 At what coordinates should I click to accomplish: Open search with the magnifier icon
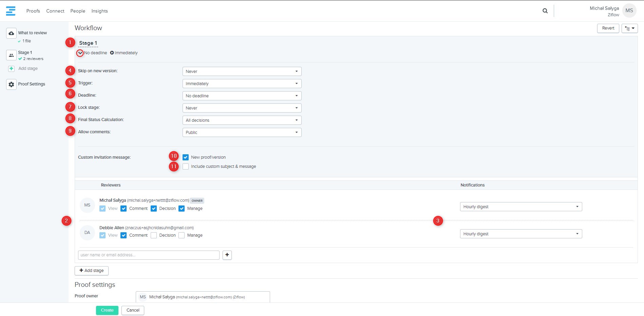[x=545, y=11]
